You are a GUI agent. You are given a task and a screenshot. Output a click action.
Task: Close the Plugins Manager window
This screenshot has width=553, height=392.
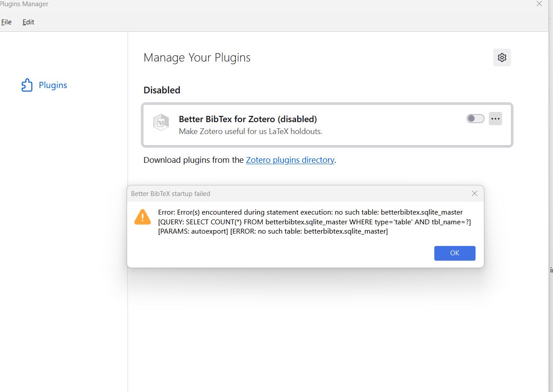[539, 4]
